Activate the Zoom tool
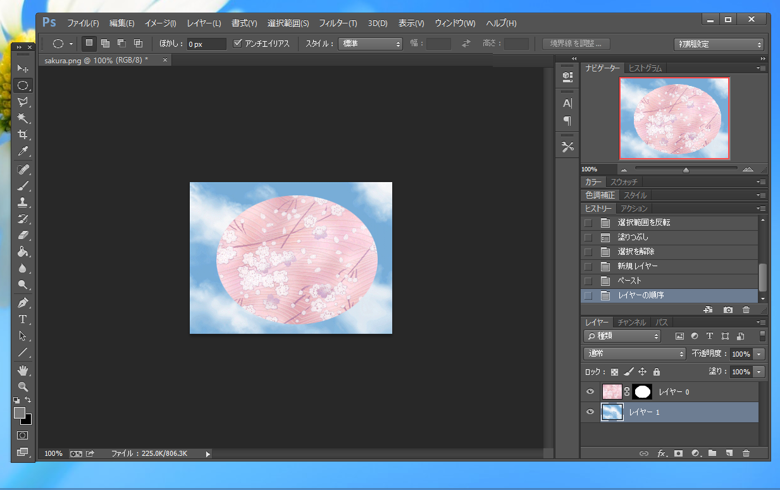780x490 pixels. (x=23, y=386)
